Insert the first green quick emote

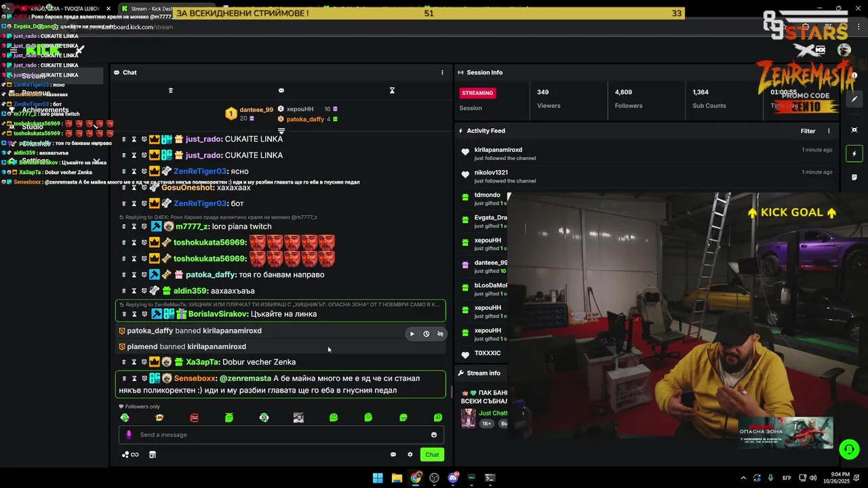click(125, 418)
